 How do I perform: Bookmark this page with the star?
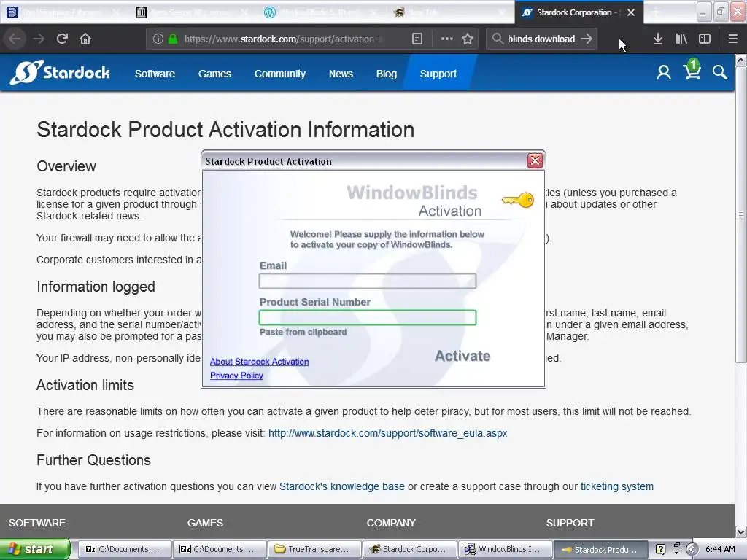coord(468,39)
